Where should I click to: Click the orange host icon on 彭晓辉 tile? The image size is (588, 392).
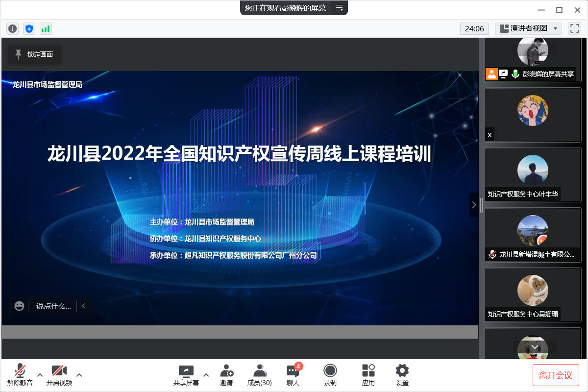click(x=491, y=74)
